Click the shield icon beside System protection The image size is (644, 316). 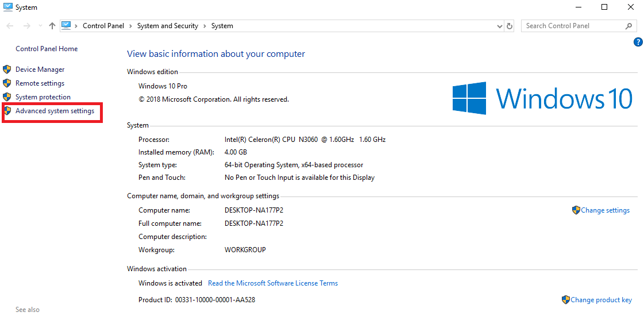pos(6,97)
